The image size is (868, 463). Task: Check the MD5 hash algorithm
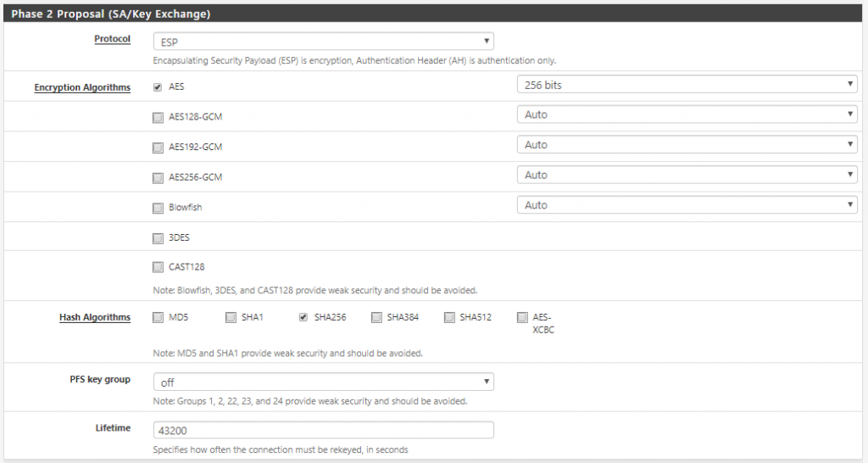click(158, 317)
